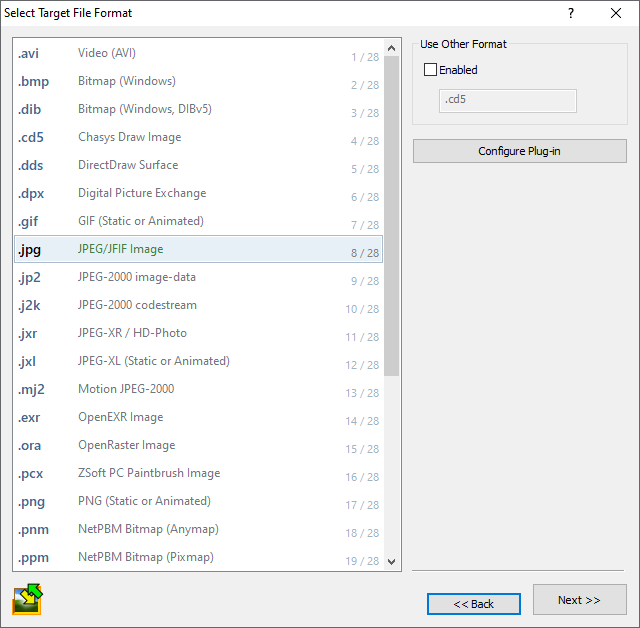Click the .cd5 other format text field

[x=508, y=101]
